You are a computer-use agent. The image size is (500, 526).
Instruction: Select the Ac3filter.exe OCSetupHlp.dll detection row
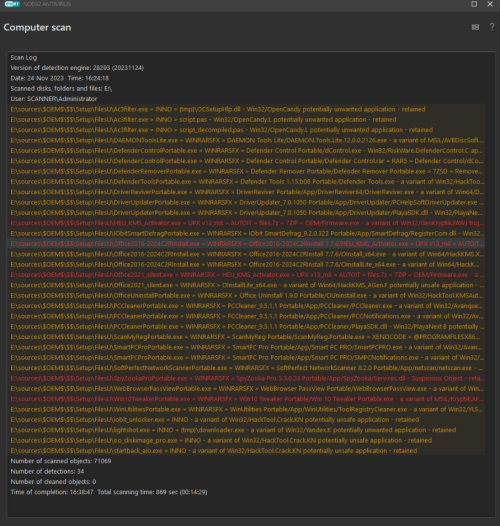(x=246, y=109)
